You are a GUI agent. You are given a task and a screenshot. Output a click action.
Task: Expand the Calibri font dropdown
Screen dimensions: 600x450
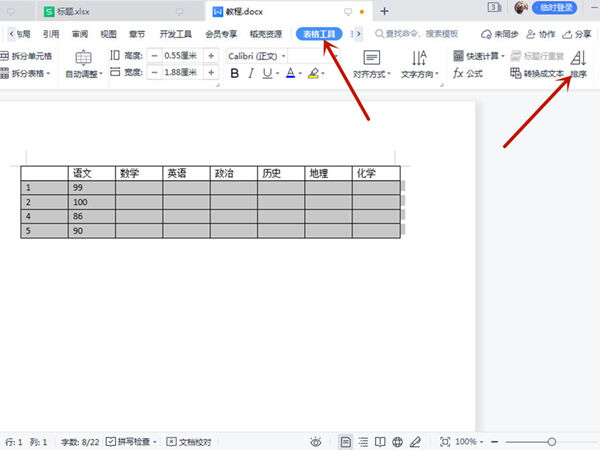(286, 56)
